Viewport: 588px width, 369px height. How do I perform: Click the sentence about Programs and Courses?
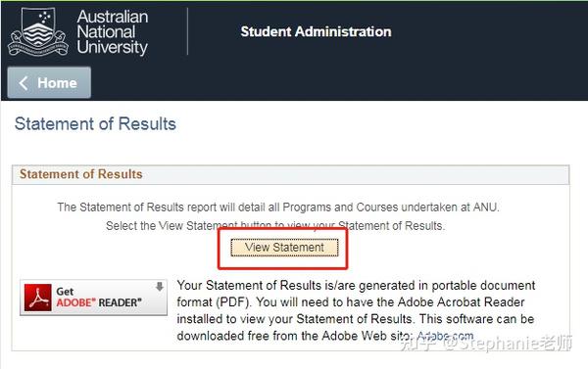point(278,208)
